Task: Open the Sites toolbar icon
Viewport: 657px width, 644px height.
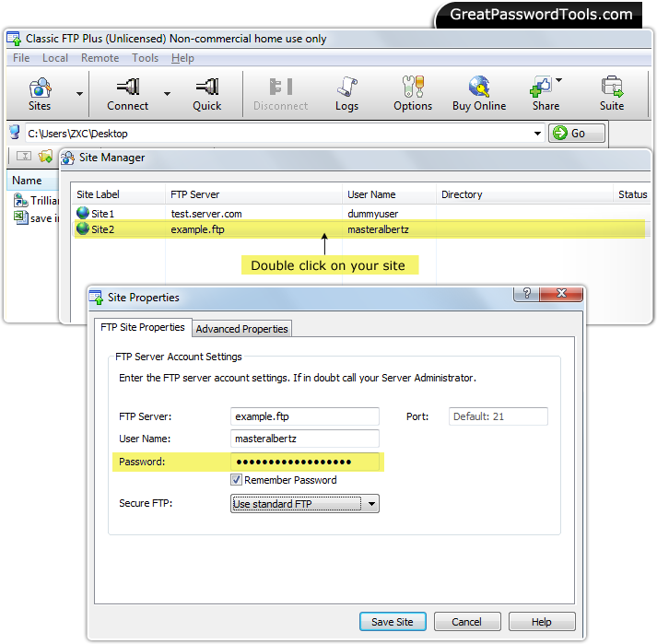Action: coord(40,94)
